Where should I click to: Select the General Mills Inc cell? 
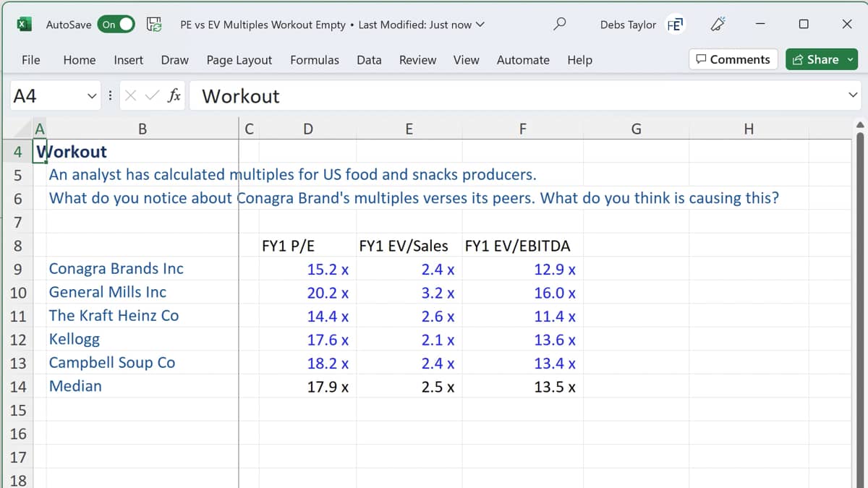[142, 292]
